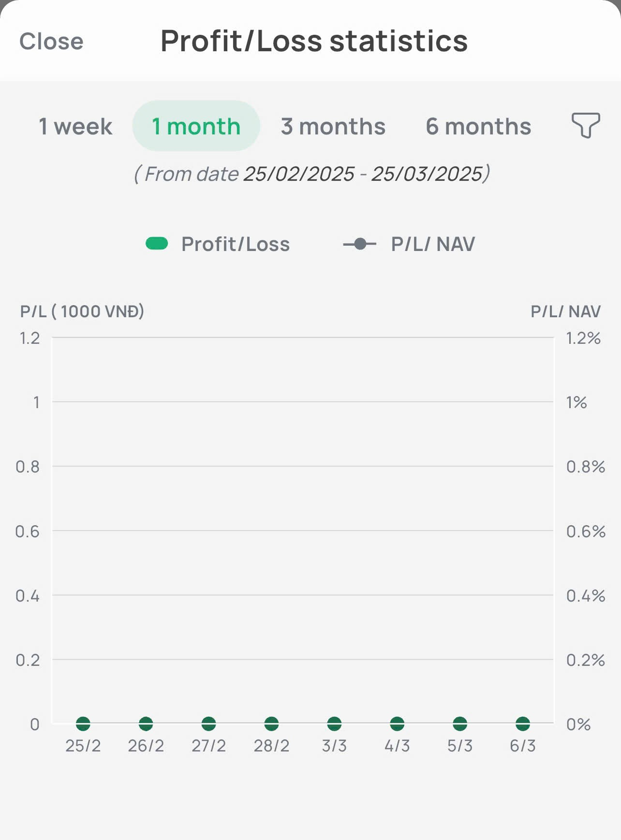
Task: Switch to the 1 week tab
Action: coord(75,127)
